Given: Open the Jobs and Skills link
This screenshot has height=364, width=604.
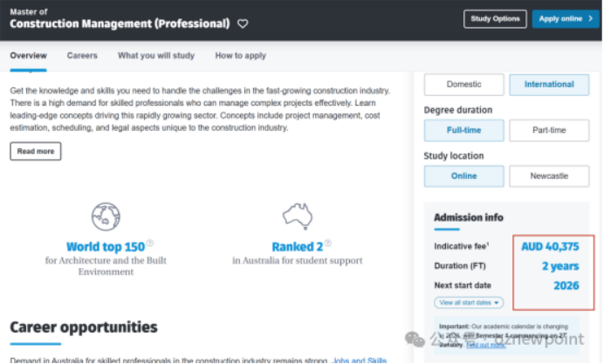Looking at the screenshot, I should [x=359, y=361].
